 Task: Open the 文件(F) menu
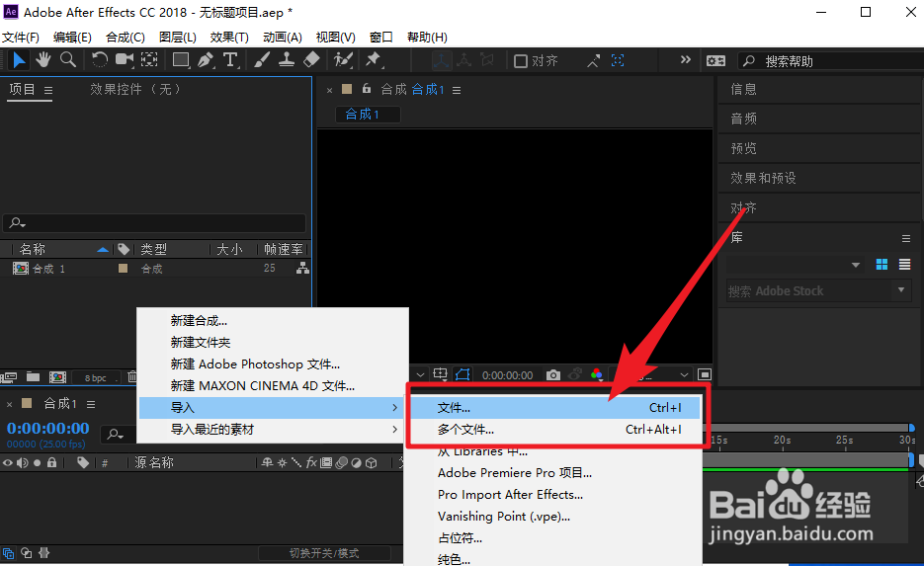[21, 38]
